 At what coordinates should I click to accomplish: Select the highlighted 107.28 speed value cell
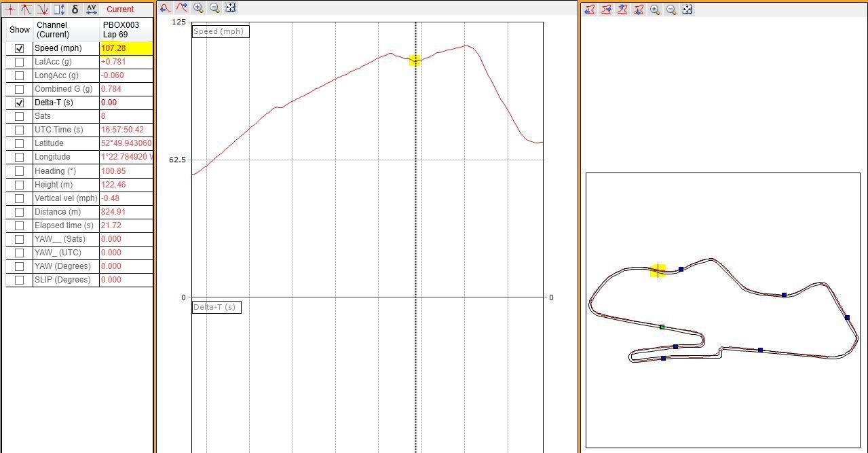126,48
